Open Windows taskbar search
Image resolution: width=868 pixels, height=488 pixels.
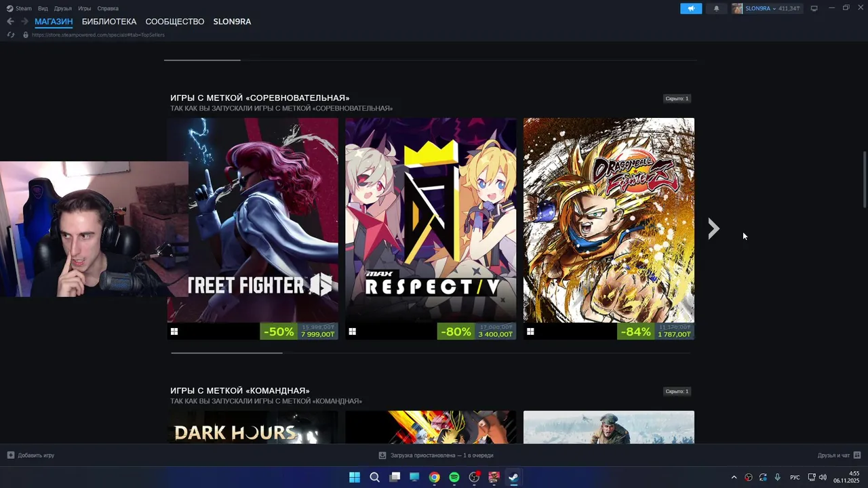tap(374, 477)
